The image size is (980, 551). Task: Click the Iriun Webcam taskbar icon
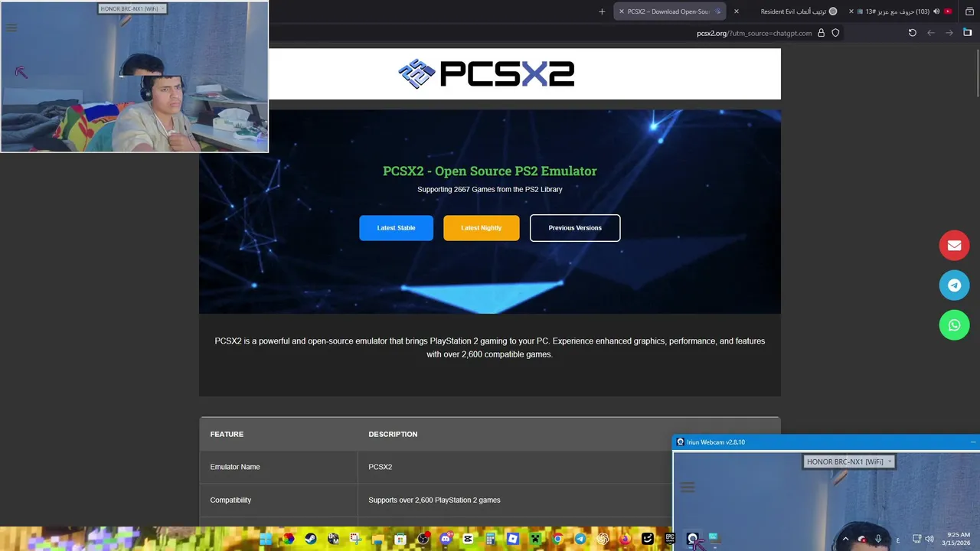click(x=692, y=540)
